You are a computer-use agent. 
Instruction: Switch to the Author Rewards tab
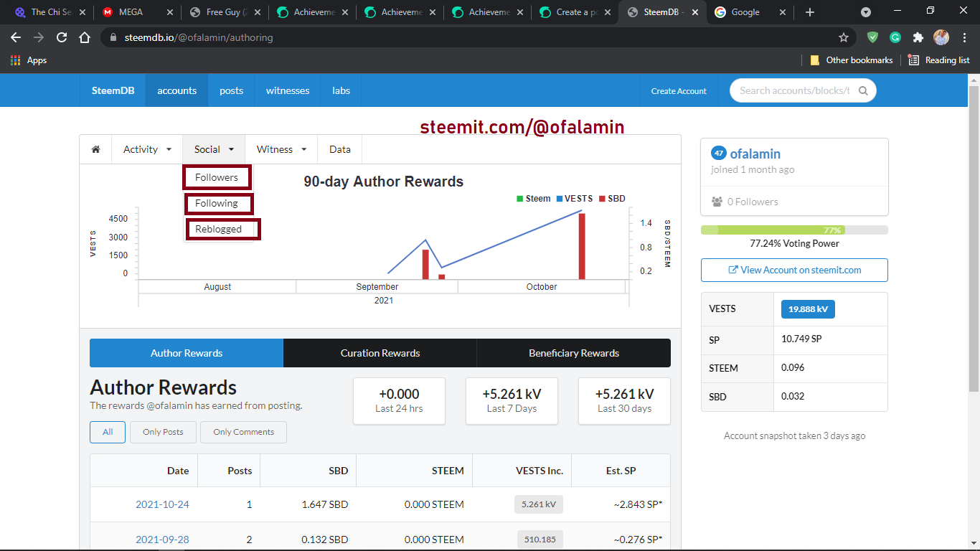coord(187,353)
